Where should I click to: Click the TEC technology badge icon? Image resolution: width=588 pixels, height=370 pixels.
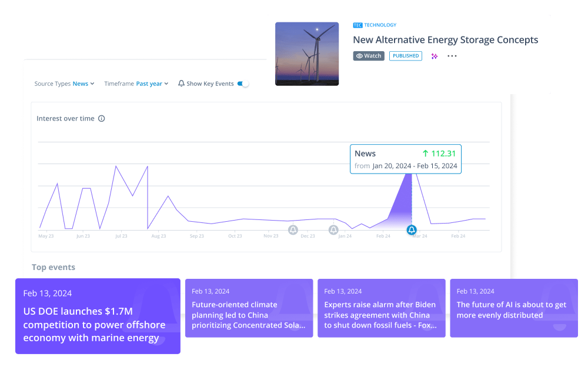coord(358,25)
